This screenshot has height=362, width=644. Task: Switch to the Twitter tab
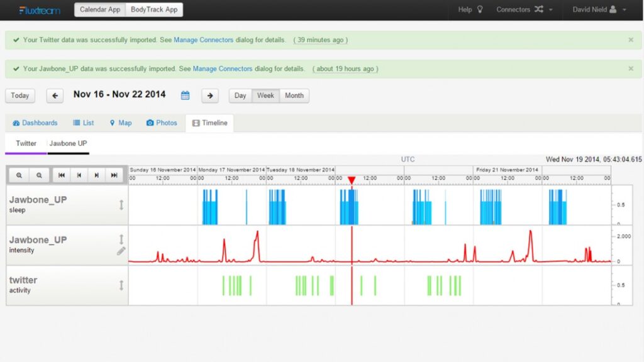click(25, 143)
